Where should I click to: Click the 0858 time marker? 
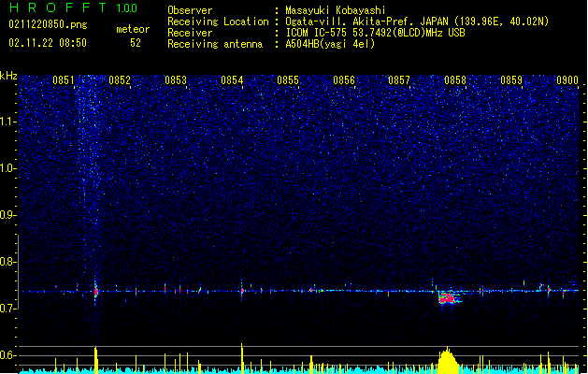[455, 79]
